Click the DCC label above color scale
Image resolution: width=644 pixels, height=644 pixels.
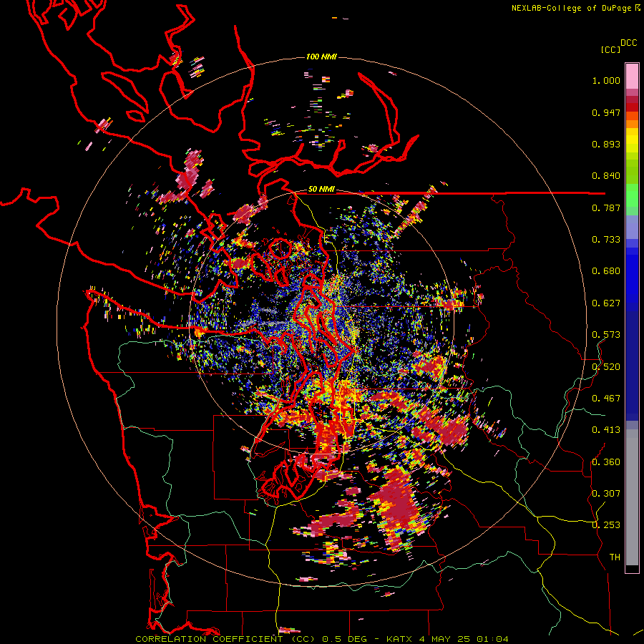[x=628, y=43]
